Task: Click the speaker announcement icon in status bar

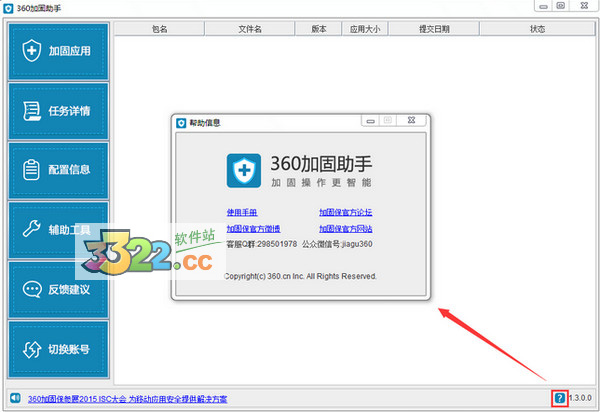Action: [x=15, y=398]
